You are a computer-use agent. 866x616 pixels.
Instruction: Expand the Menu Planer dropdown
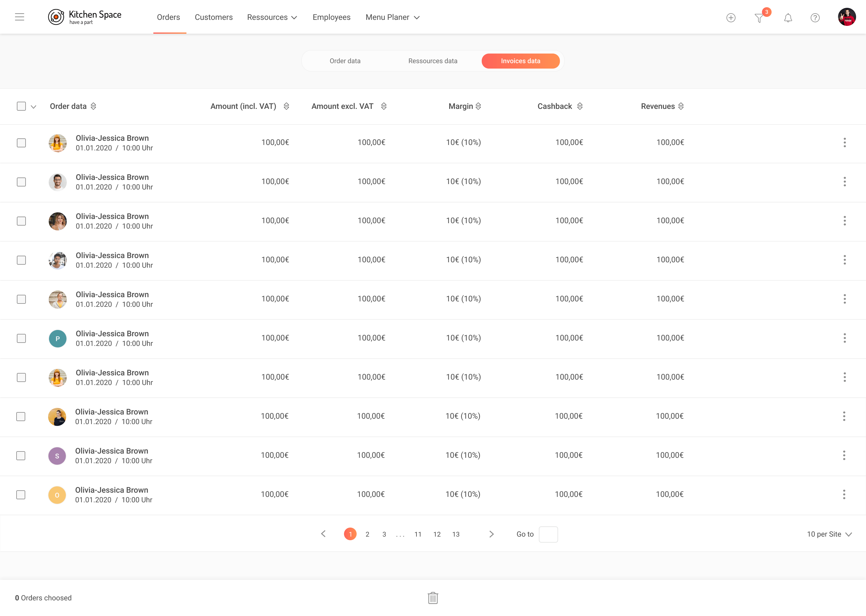(x=392, y=17)
